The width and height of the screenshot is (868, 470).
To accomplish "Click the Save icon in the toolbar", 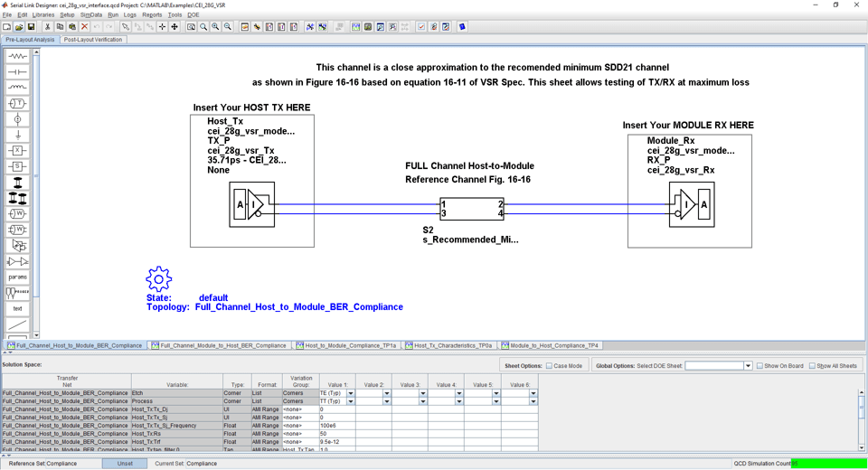I will 31,27.
